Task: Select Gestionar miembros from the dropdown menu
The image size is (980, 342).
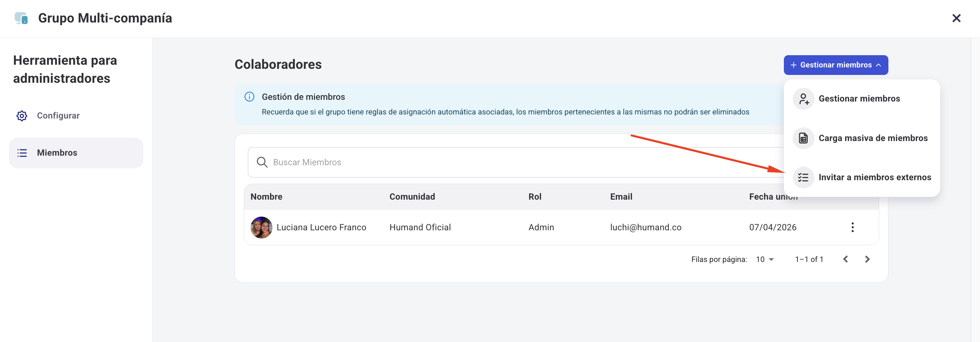Action: pos(859,98)
